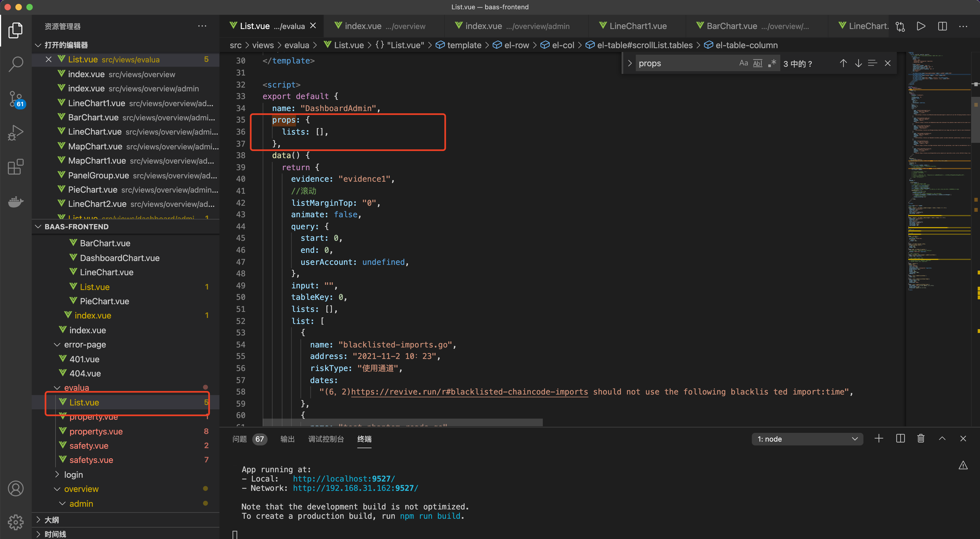The height and width of the screenshot is (539, 980).
Task: Open the localhost:9527 link in terminal
Action: [x=344, y=479]
